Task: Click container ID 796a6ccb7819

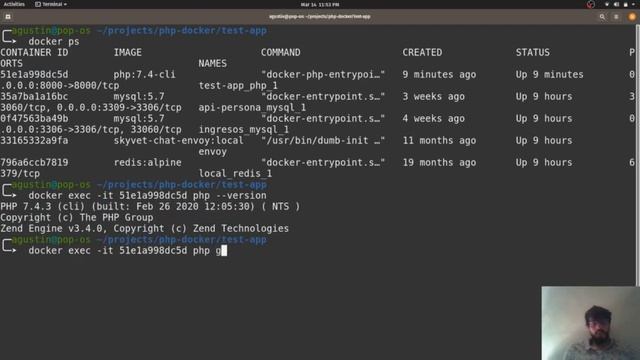Action: point(34,162)
